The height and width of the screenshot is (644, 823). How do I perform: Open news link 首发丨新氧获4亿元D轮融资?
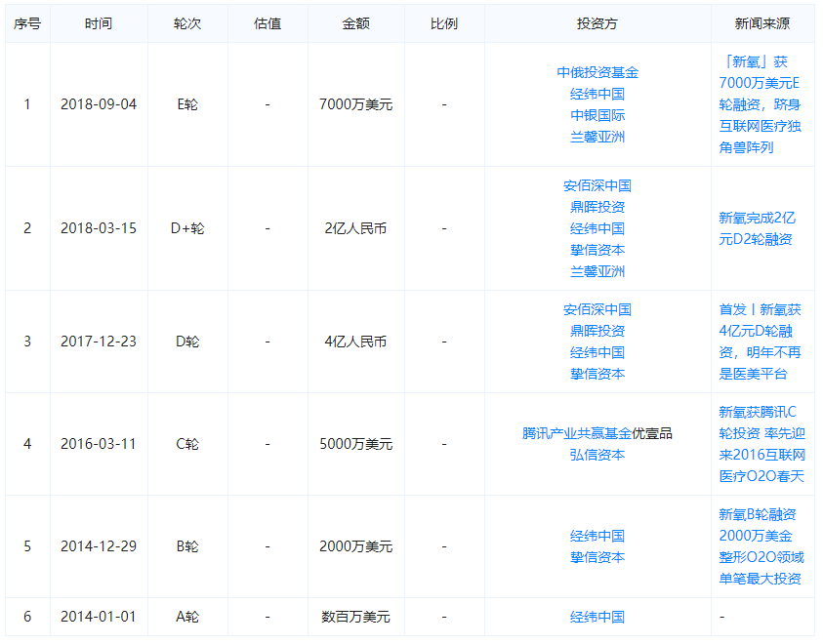tap(760, 342)
